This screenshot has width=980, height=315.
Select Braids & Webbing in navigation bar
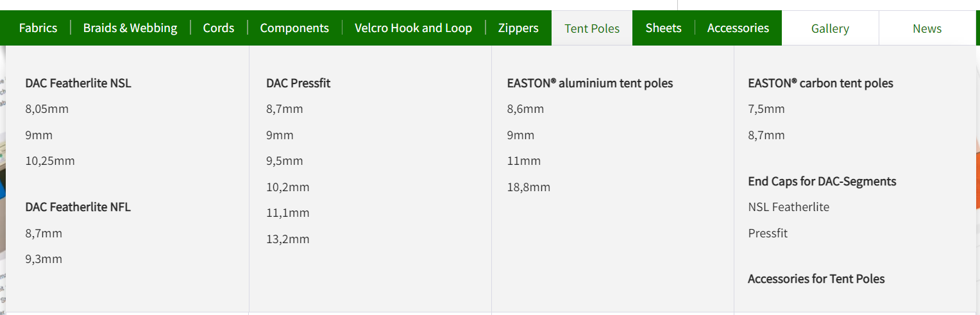130,28
